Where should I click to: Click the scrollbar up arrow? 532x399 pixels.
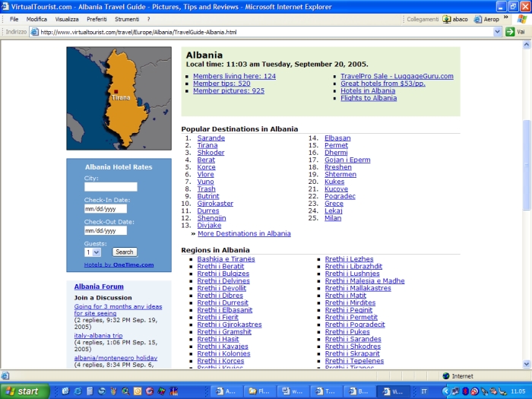tap(527, 44)
